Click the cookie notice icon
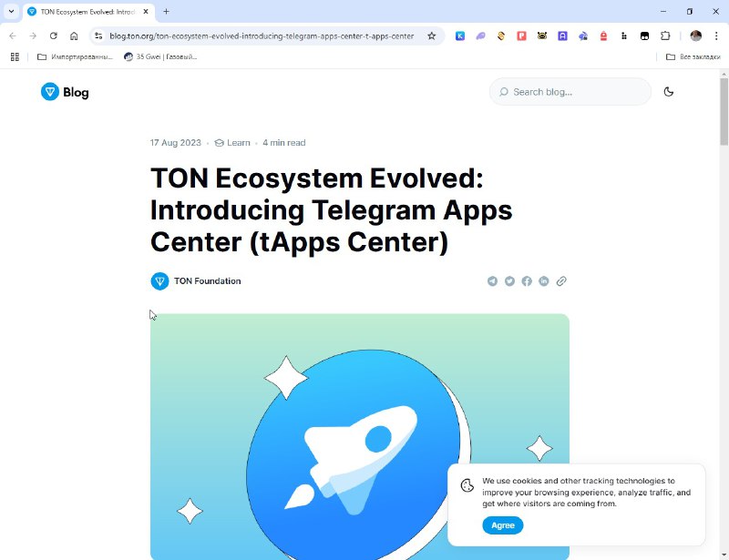Image resolution: width=729 pixels, height=560 pixels. click(467, 485)
